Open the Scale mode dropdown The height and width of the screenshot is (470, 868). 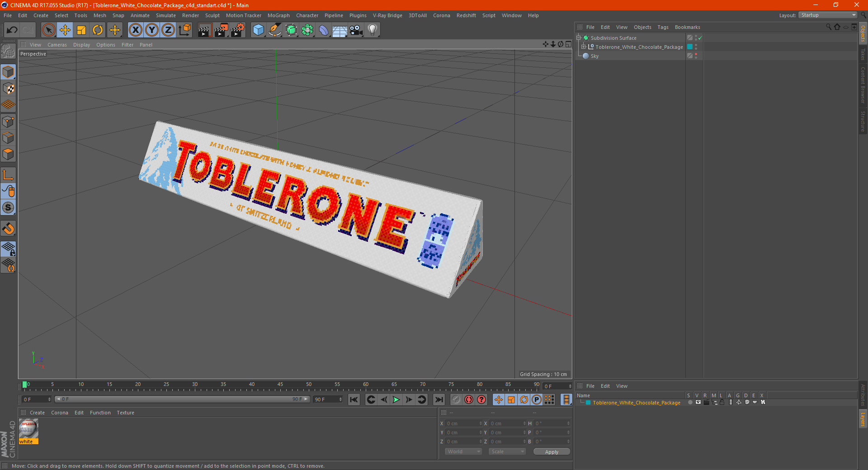[x=507, y=451]
